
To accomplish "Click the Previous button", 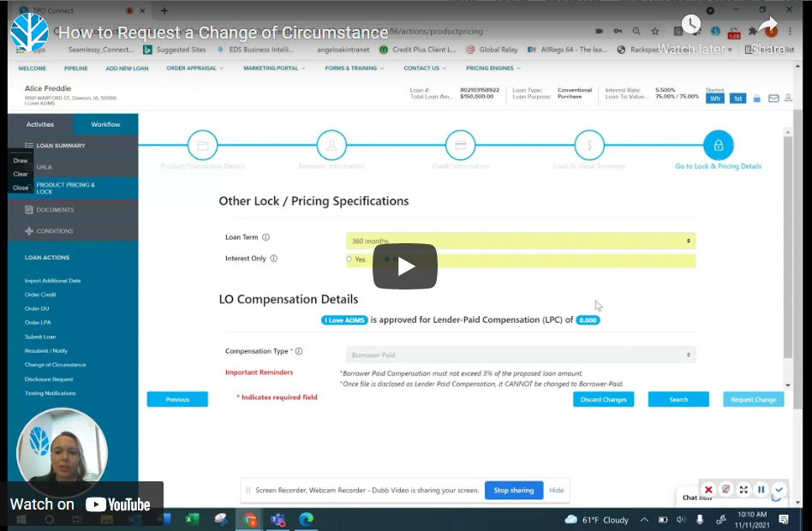I will tap(177, 399).
